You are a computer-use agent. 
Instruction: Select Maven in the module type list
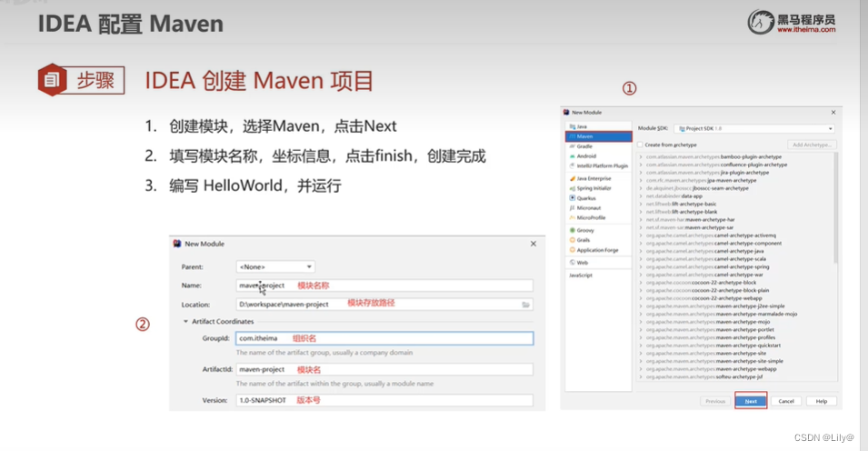[x=598, y=136]
